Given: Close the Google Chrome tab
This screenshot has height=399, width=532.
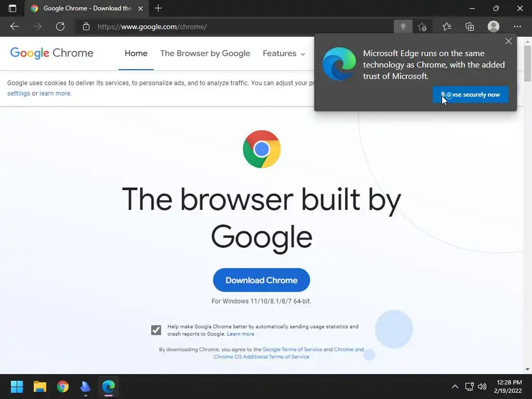Looking at the screenshot, I should pos(140,8).
